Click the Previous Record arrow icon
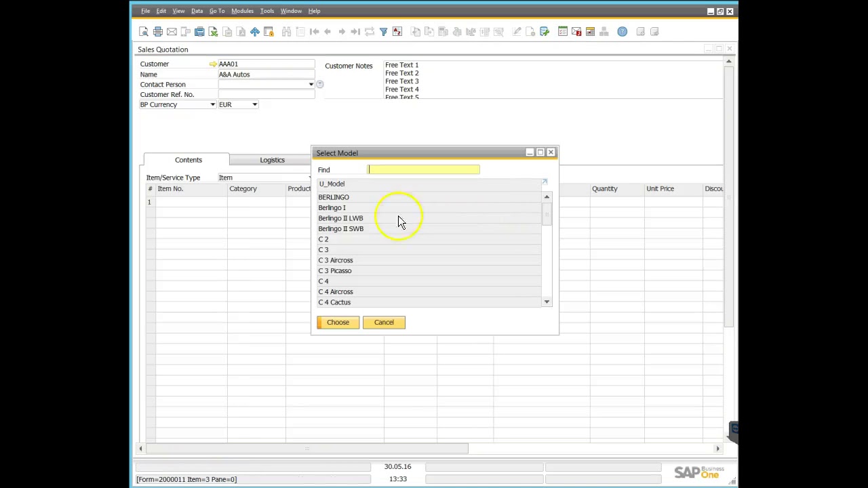868x488 pixels. pos(328,32)
